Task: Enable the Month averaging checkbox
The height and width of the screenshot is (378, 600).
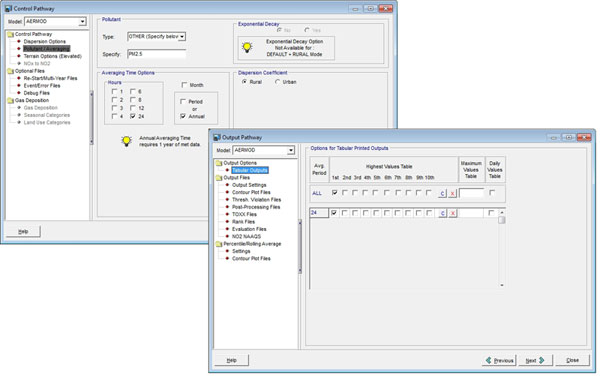Action: [184, 85]
